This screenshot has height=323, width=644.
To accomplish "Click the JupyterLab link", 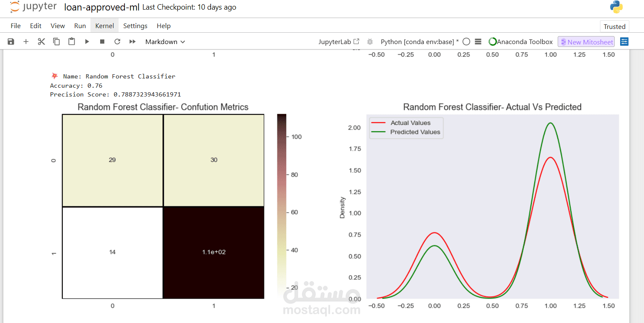I will tap(339, 42).
